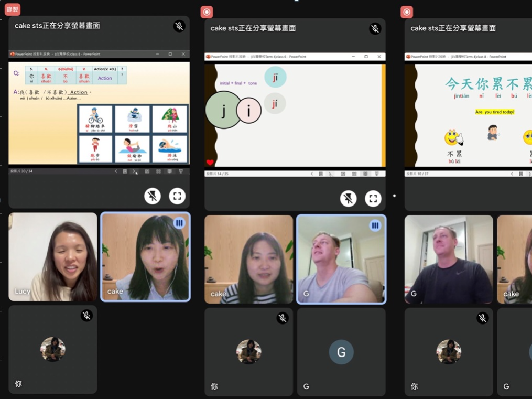Screen dimensions: 532x399
Task: Select reading view icon in slide 14/35 bar
Action: click(365, 174)
